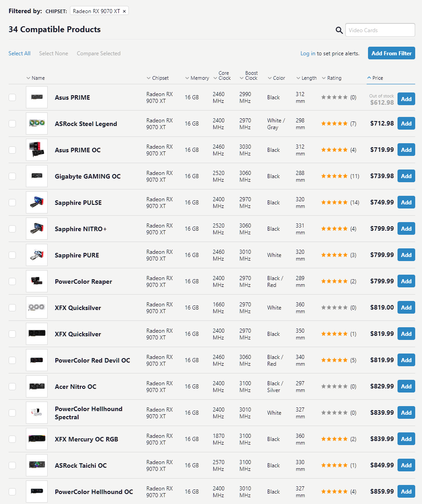The image size is (422, 504).
Task: Toggle Price column sort order
Action: [375, 78]
